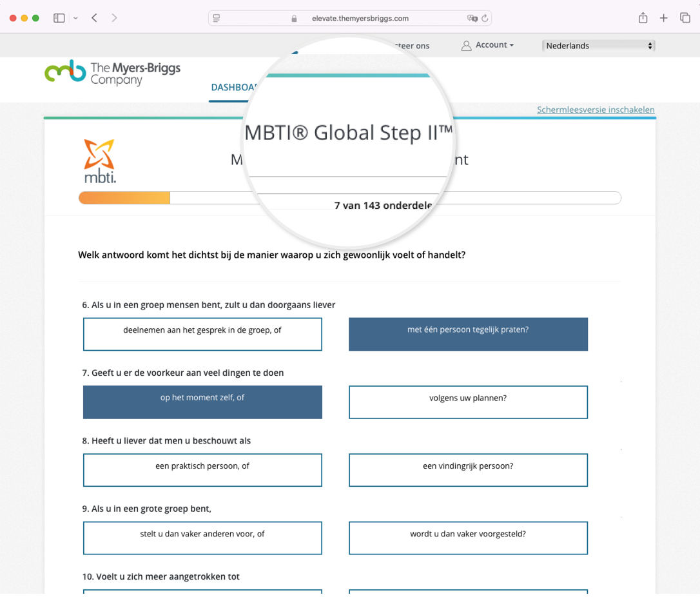Show the tab overview icon in Safari
Image resolution: width=700 pixels, height=597 pixels.
click(x=685, y=18)
